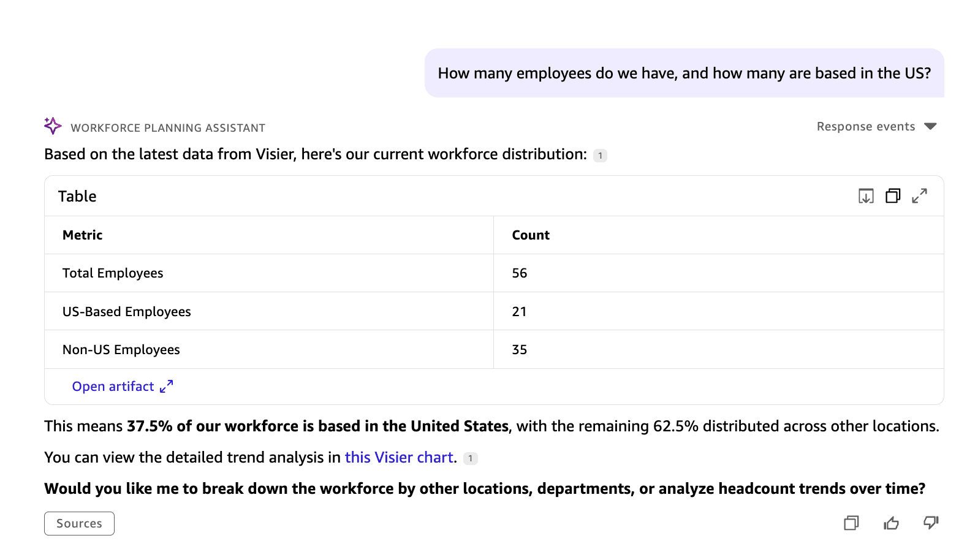
Task: Select the Count column header
Action: pyautogui.click(x=531, y=235)
